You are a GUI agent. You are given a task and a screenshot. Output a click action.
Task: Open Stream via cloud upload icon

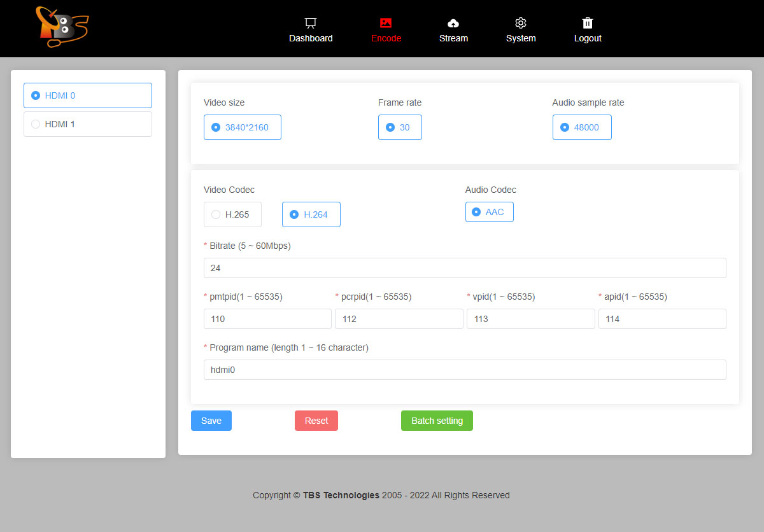tap(453, 23)
